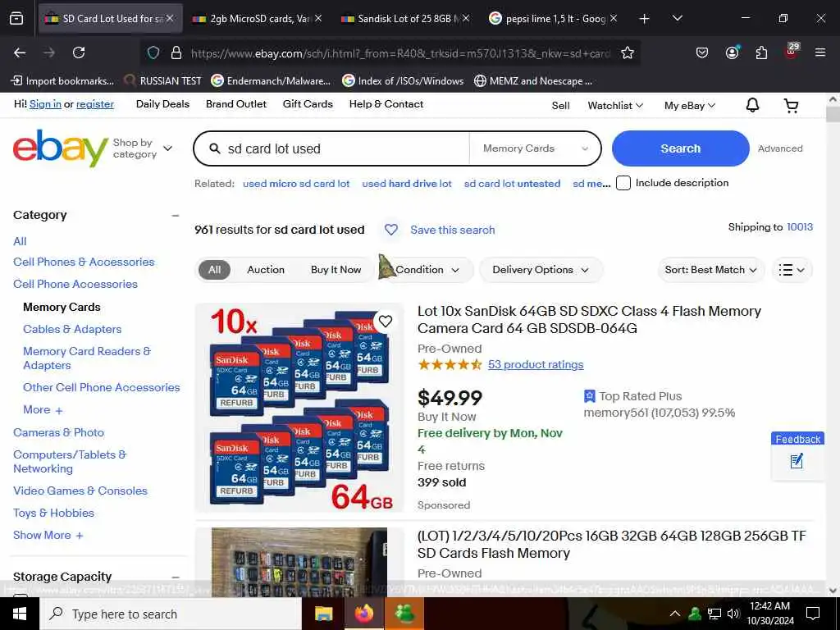Open the Advanced search link
The height and width of the screenshot is (630, 840).
[x=780, y=148]
